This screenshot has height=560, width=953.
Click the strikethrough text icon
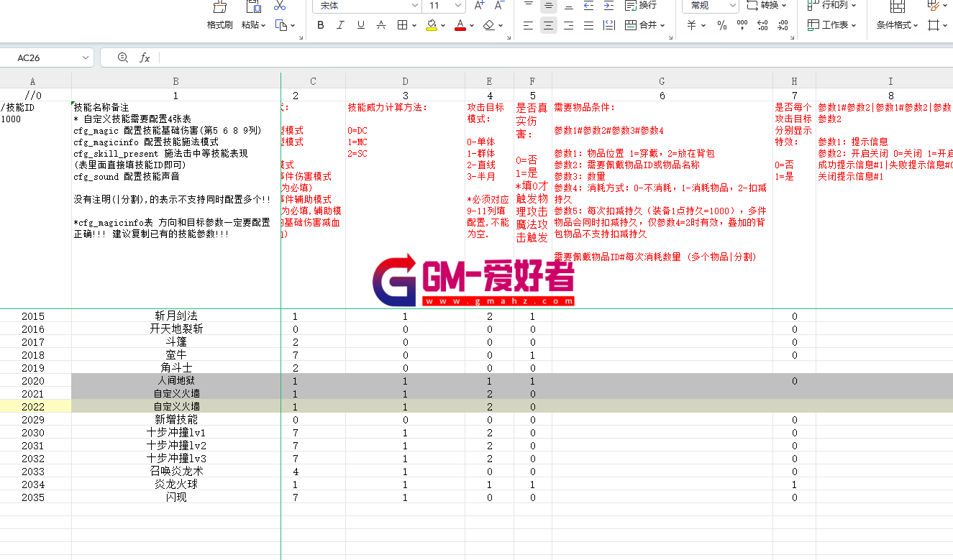pos(380,25)
